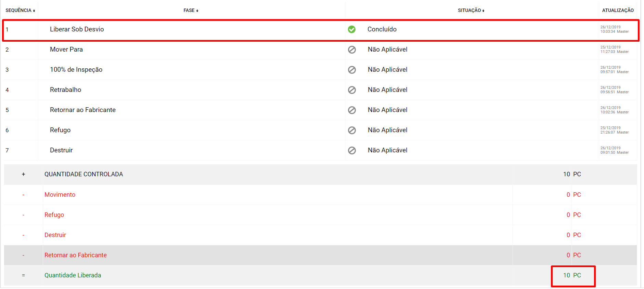Viewport: 644px width, 289px height.
Task: Click the red Movimento quantity label
Action: coord(60,195)
